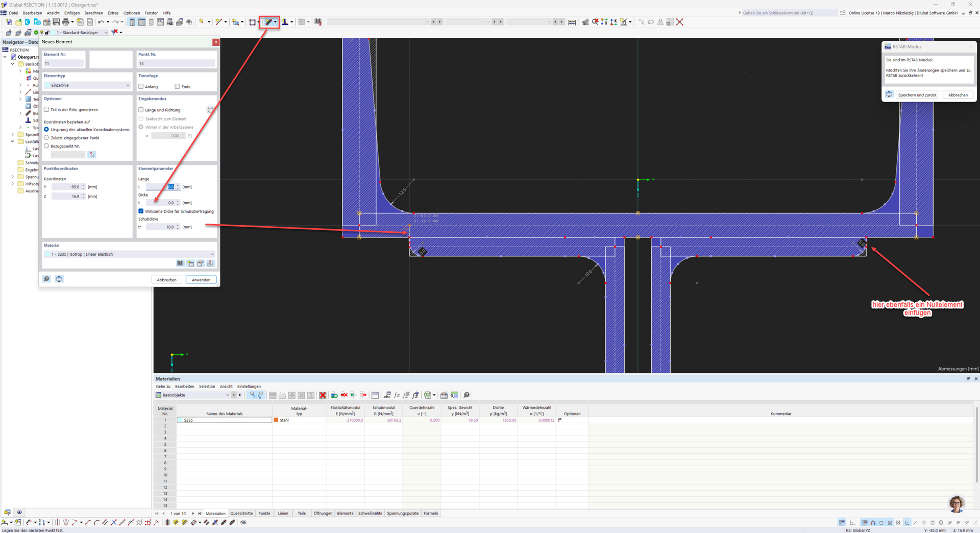
Task: Click the undo arrow icon
Action: [101, 22]
